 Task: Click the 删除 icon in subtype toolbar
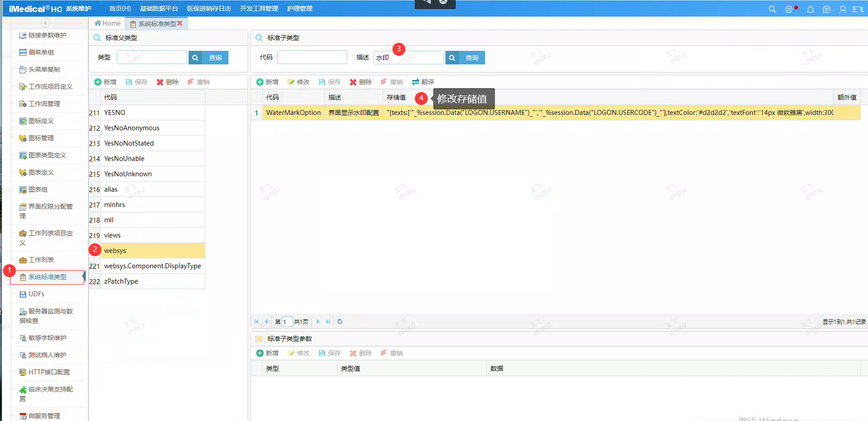click(353, 82)
